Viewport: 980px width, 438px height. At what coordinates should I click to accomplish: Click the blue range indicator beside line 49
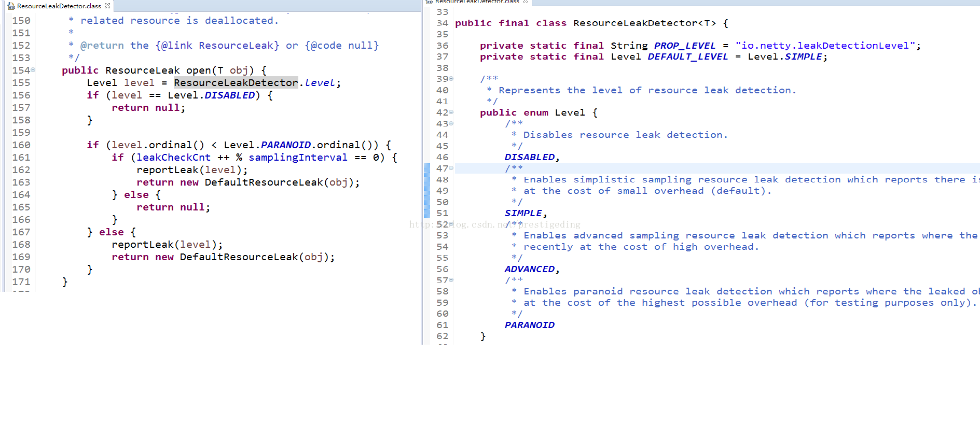coord(427,191)
